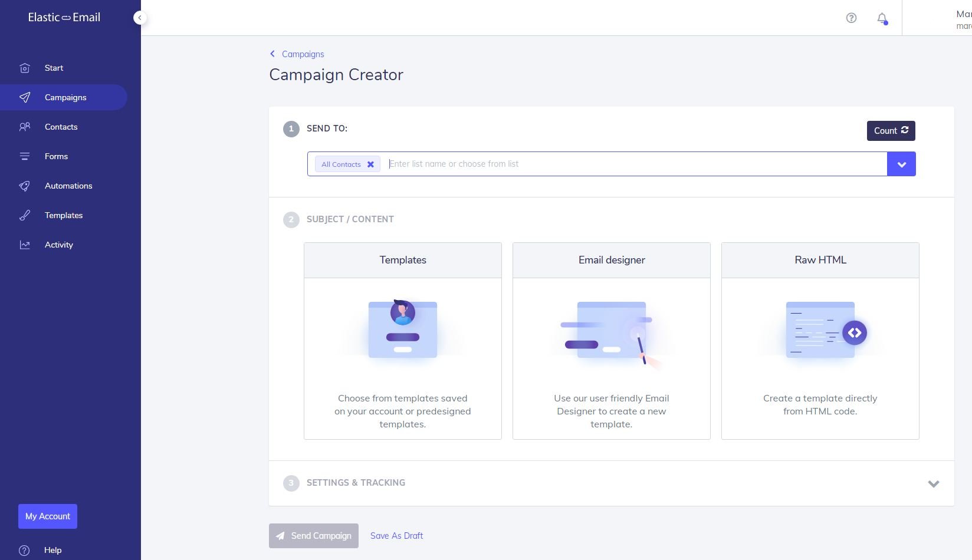Click the Start home icon in sidebar

point(25,68)
